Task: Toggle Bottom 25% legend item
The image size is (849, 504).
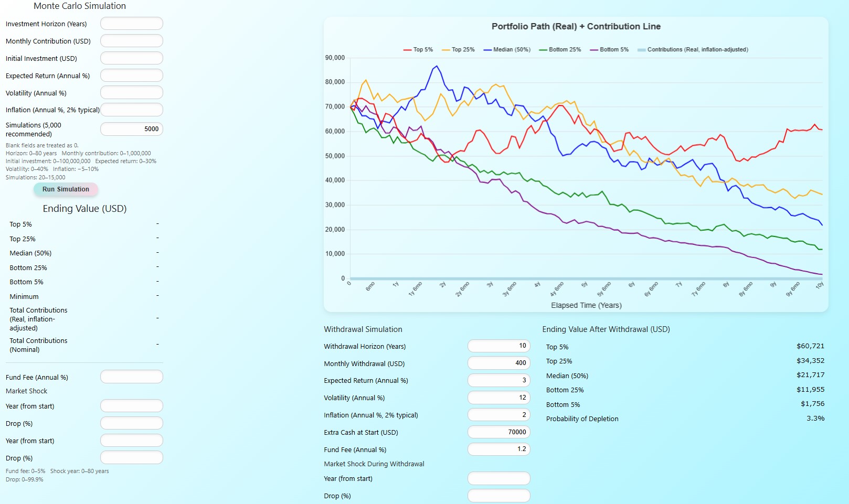Action: click(x=559, y=50)
